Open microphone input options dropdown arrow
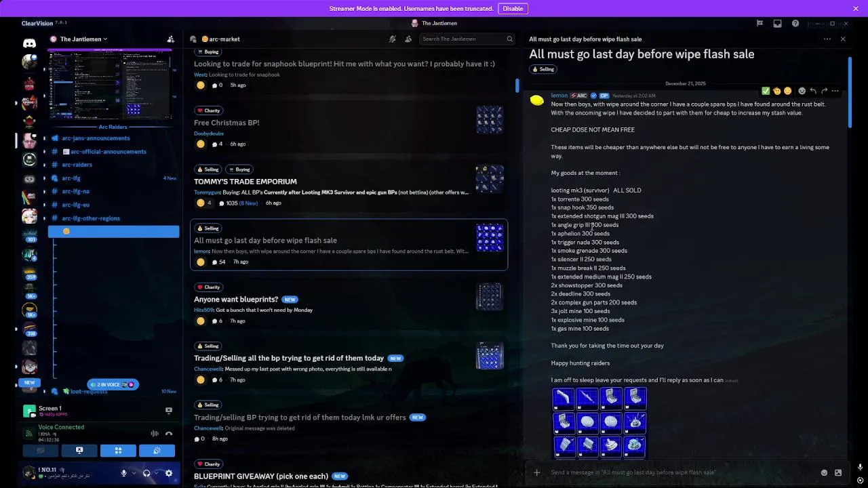Image resolution: width=868 pixels, height=488 pixels. 134,473
